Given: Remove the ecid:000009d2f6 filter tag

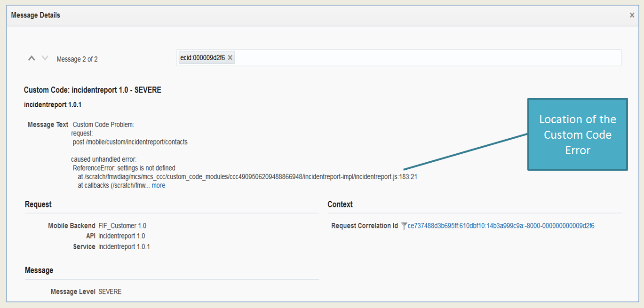Looking at the screenshot, I should pyautogui.click(x=230, y=58).
